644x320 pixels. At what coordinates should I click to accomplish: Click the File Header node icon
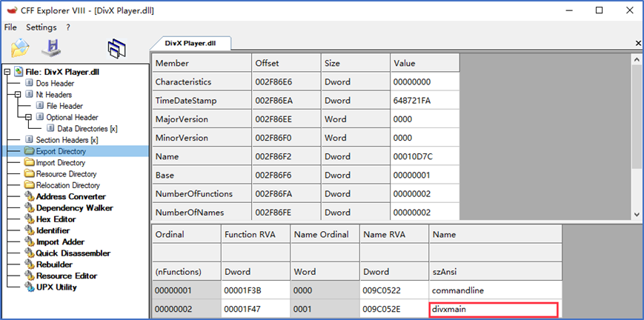40,106
